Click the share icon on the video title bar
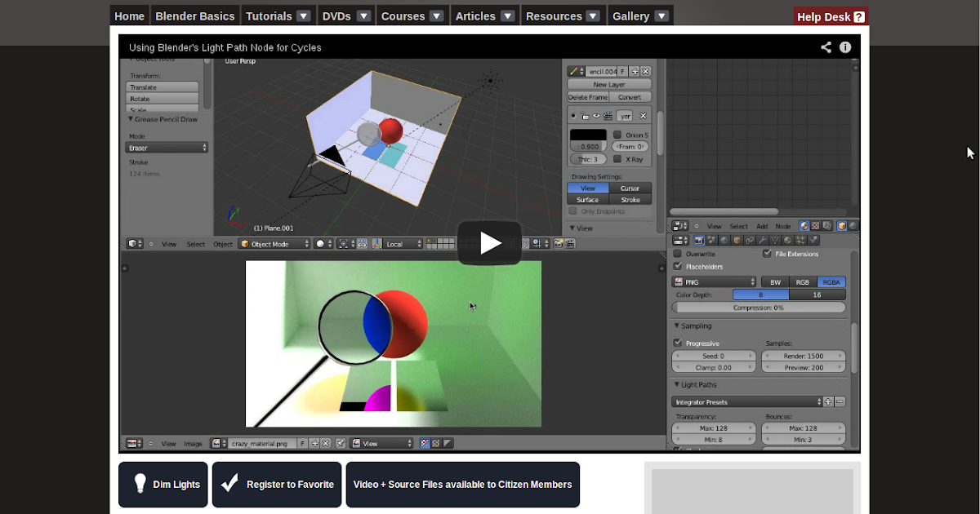The image size is (980, 514). tap(826, 47)
